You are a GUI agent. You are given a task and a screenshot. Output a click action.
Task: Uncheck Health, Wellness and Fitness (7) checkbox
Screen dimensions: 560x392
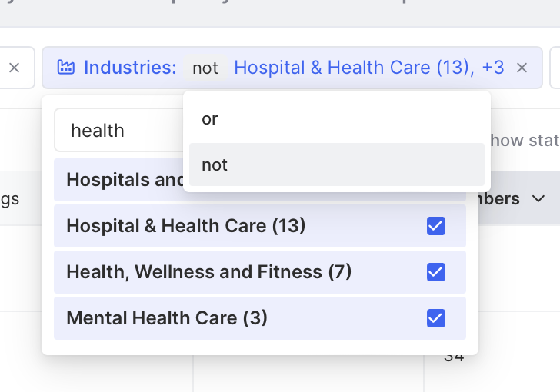click(x=436, y=272)
